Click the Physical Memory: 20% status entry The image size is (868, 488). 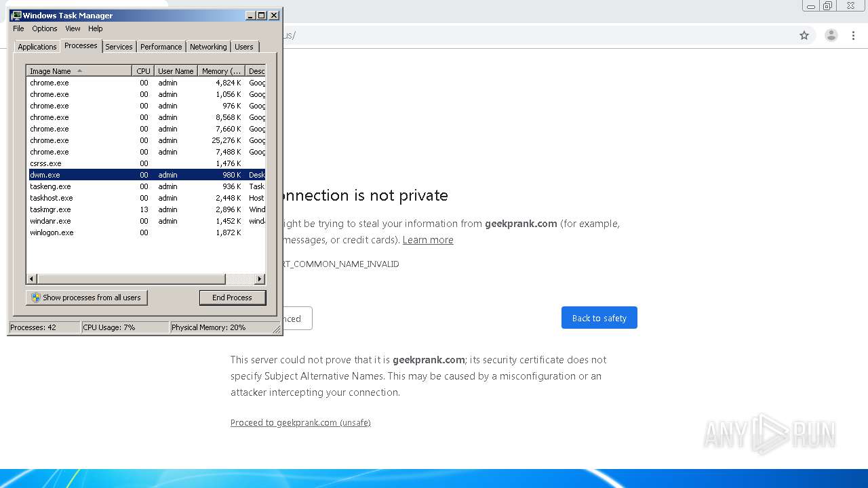[x=221, y=327]
